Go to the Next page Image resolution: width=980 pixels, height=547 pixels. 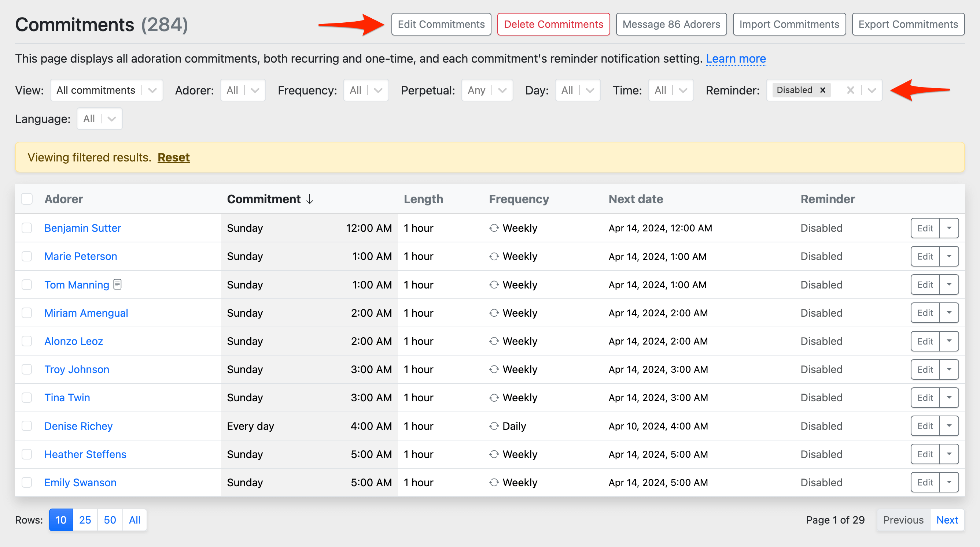[947, 520]
